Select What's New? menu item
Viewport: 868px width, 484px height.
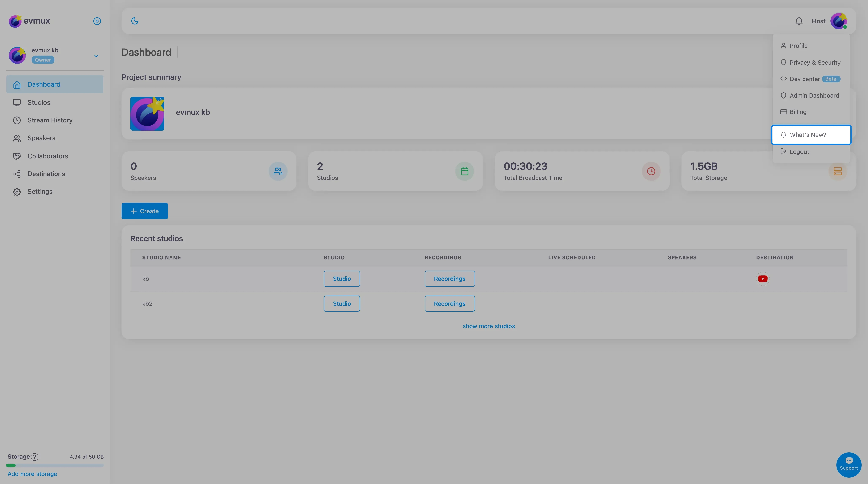pyautogui.click(x=811, y=135)
